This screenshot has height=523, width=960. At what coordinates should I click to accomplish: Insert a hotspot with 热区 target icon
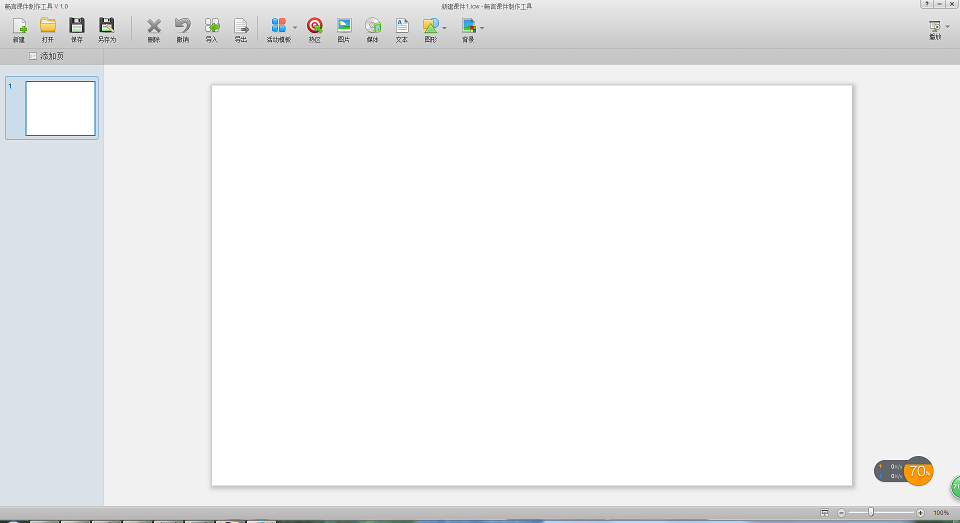tap(314, 27)
